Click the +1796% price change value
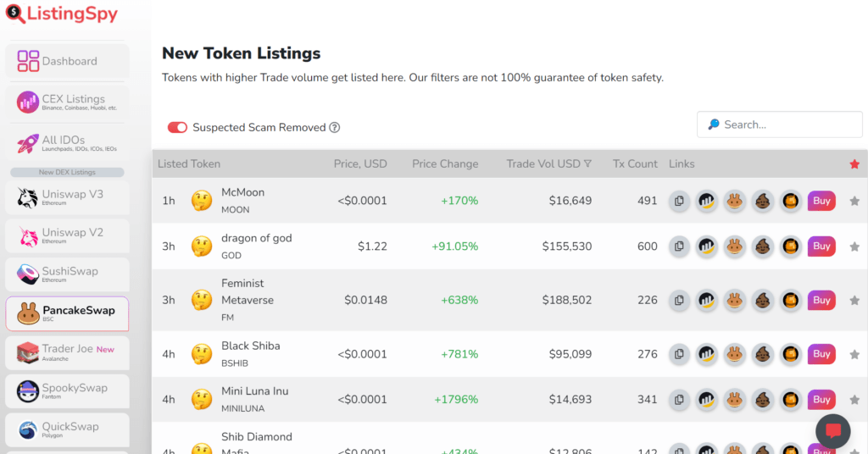This screenshot has height=454, width=868. pyautogui.click(x=456, y=400)
